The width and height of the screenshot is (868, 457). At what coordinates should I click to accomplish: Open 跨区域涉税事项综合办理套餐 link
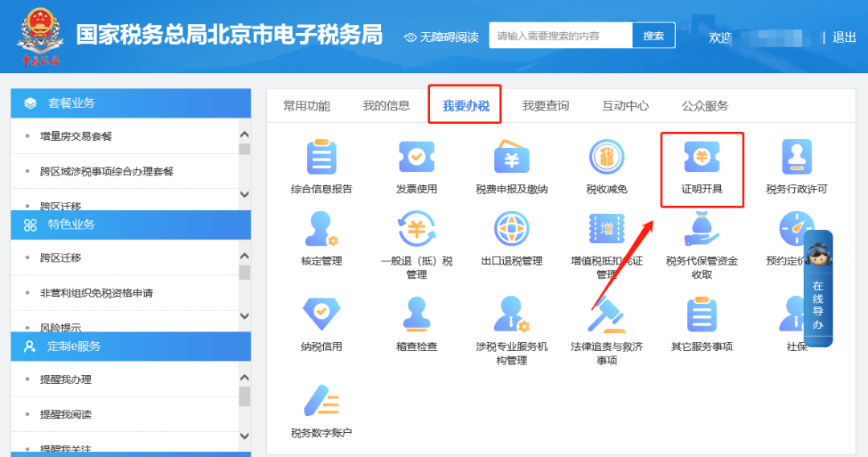[107, 171]
